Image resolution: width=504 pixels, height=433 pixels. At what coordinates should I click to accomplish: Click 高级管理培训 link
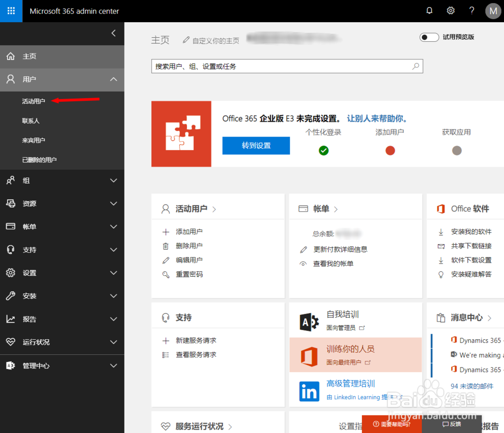pyautogui.click(x=351, y=384)
